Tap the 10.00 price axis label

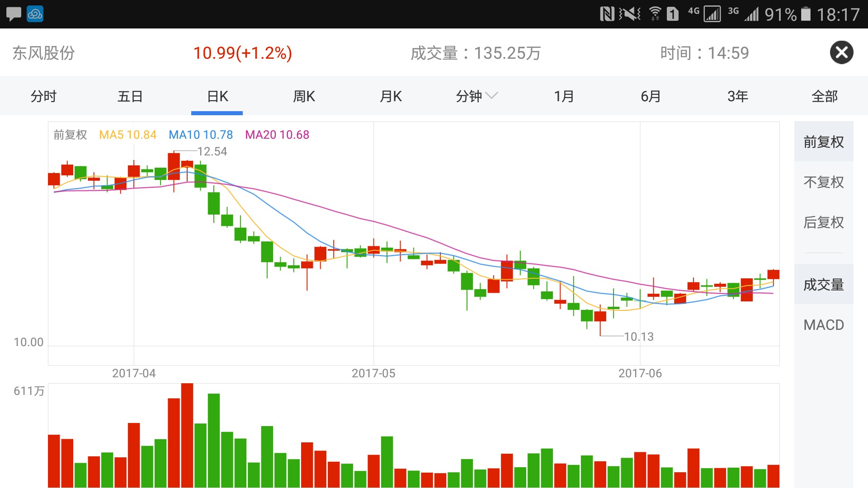pos(28,342)
